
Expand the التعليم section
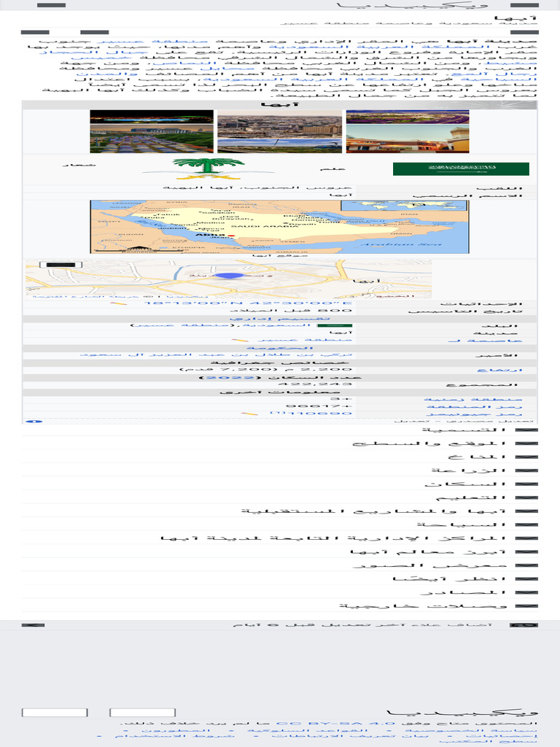click(280, 498)
